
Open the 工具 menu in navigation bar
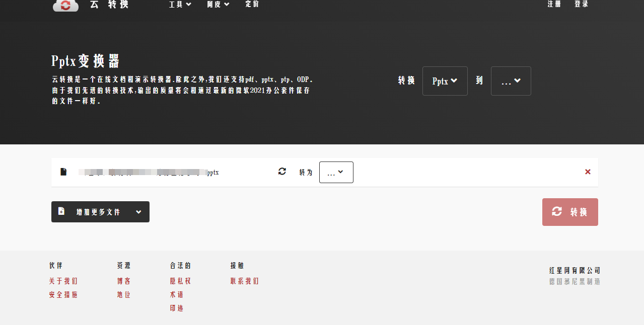(180, 5)
